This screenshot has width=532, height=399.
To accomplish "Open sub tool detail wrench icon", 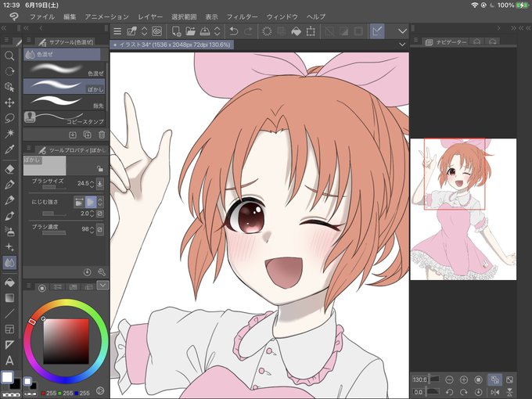I will (x=102, y=272).
